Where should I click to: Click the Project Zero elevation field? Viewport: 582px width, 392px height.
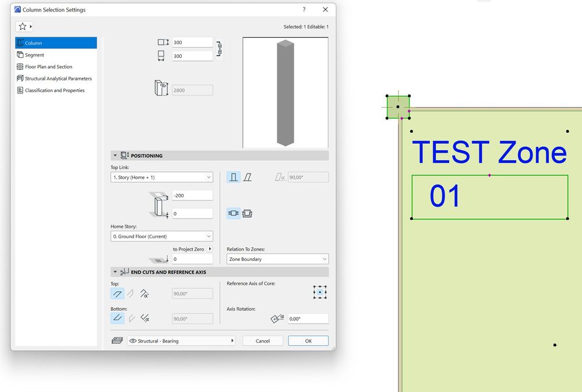[x=192, y=259]
